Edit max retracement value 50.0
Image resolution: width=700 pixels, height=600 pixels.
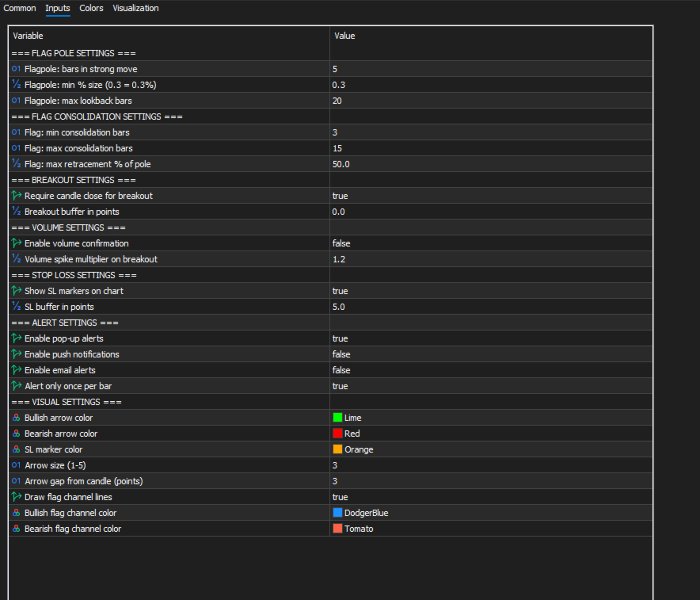coord(341,164)
